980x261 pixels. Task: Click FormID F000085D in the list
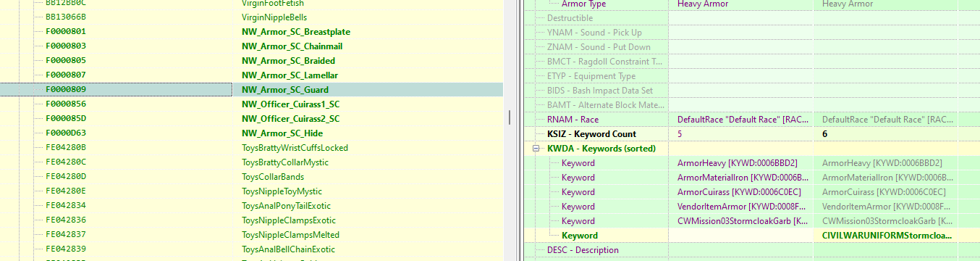click(66, 119)
